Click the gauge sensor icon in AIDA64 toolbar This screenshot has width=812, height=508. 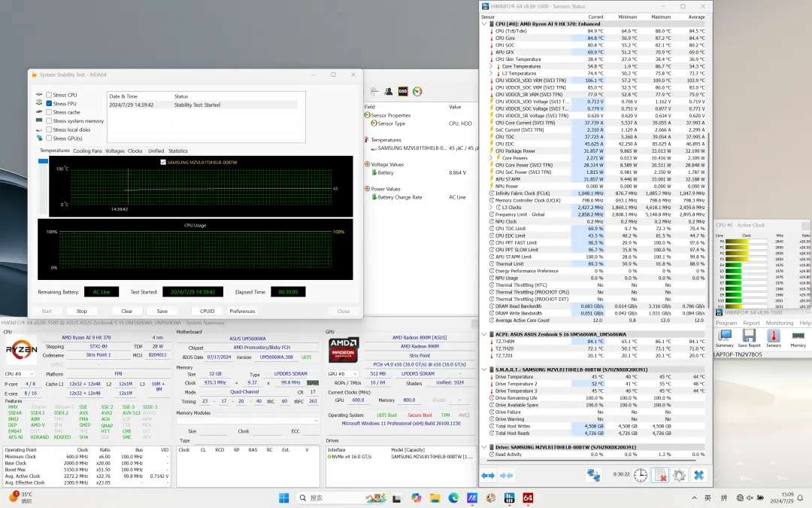417,92
